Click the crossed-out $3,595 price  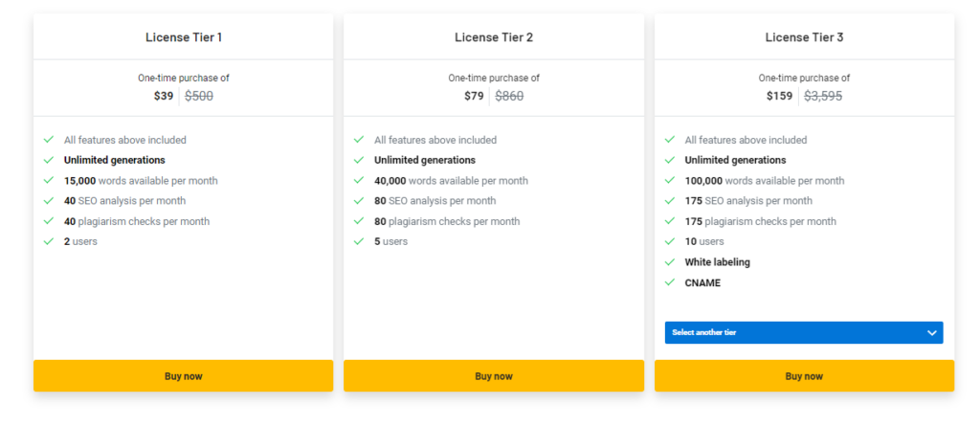tap(823, 96)
